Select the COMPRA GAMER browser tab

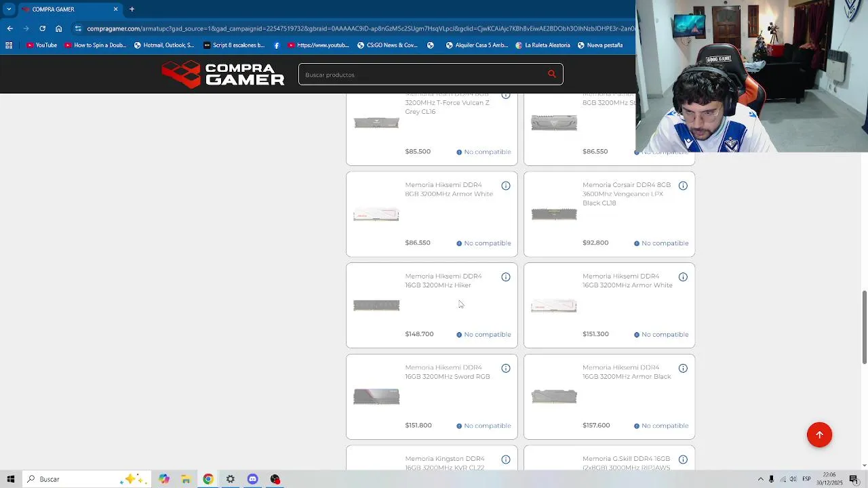coord(70,9)
